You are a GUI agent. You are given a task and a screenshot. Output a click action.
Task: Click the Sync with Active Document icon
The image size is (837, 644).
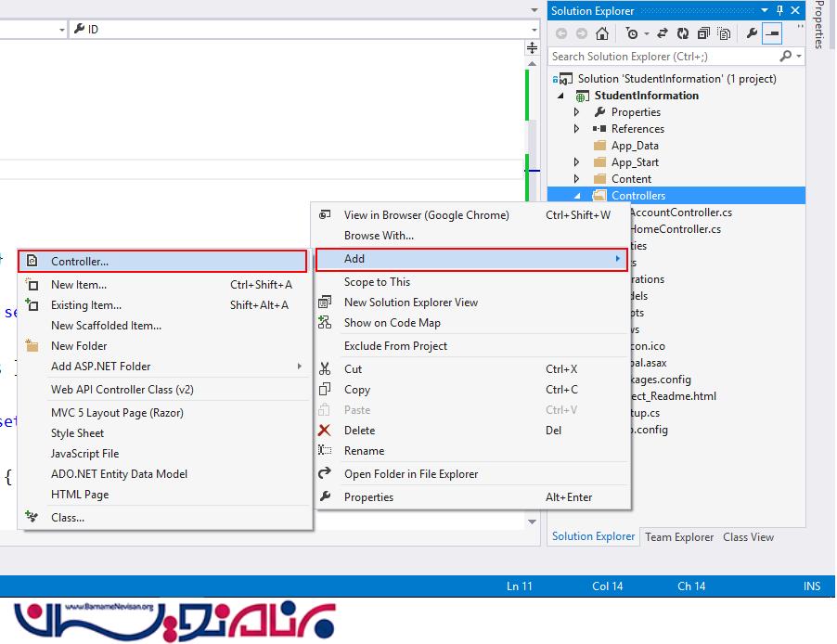click(x=663, y=33)
